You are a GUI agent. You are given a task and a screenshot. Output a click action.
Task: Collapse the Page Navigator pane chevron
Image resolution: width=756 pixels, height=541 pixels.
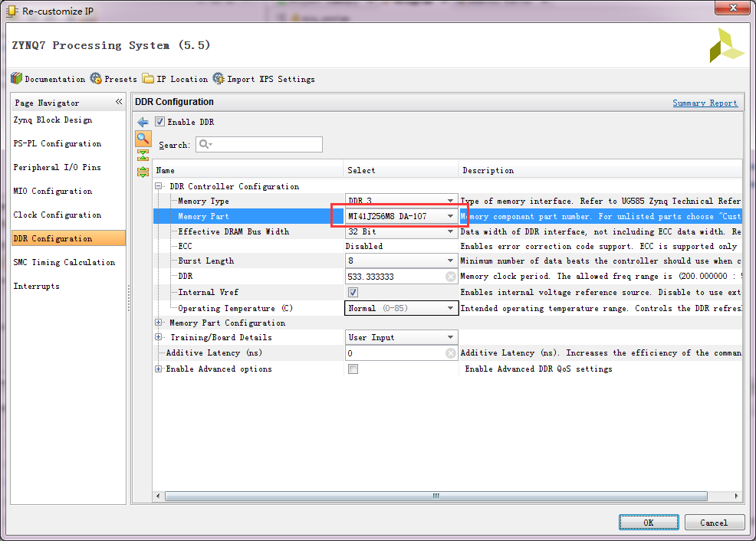click(119, 102)
